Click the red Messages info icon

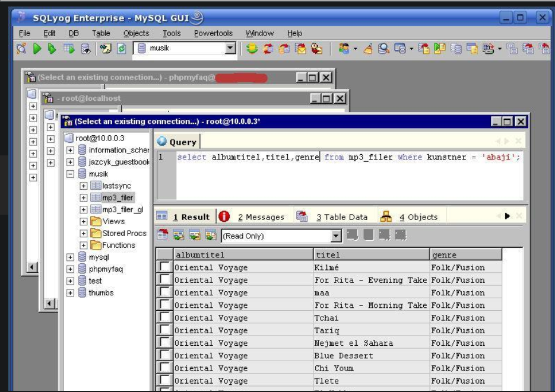(224, 216)
